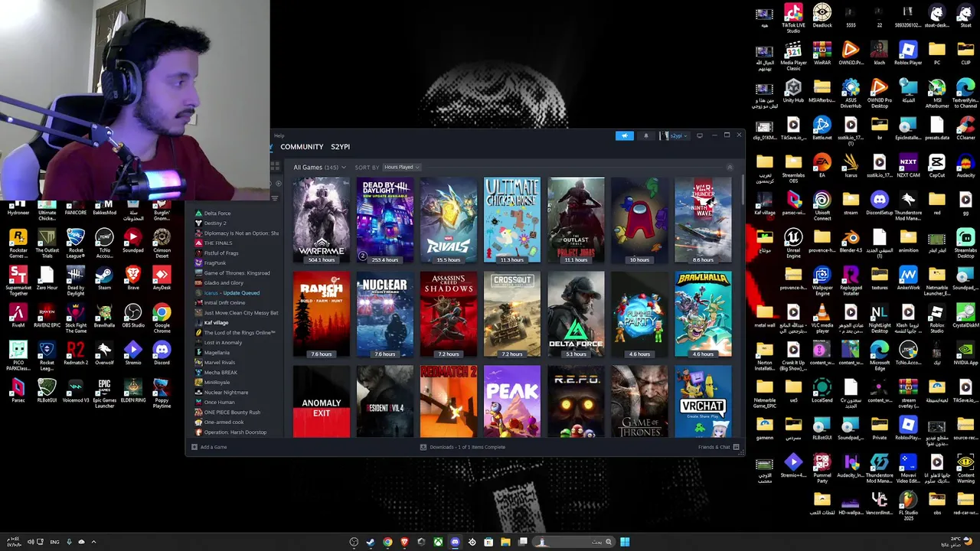Select Mecha BREAK in library list
Screen dimensions: 980x551
pos(220,373)
